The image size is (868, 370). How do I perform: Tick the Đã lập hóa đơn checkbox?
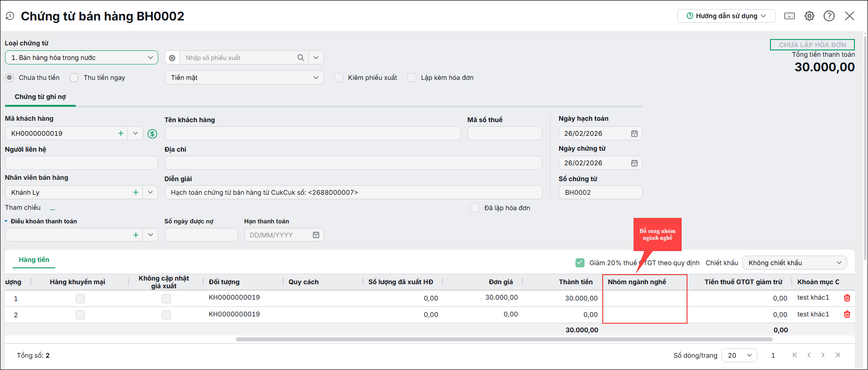tap(475, 208)
